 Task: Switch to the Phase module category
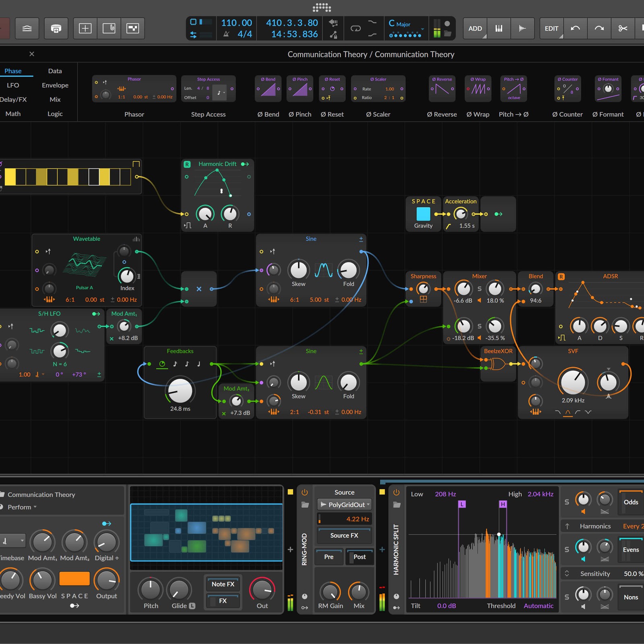click(x=13, y=71)
